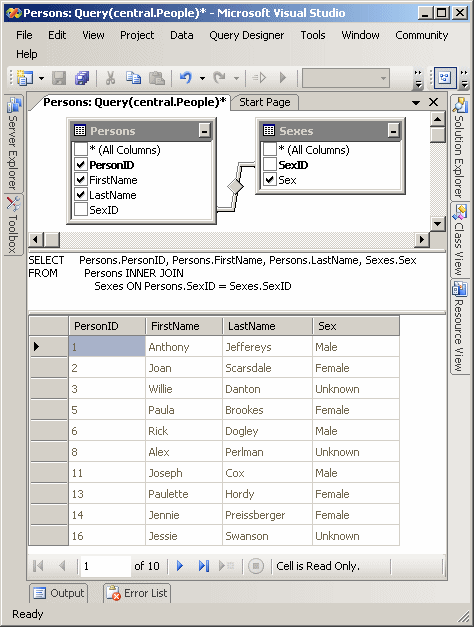Open the Class View side tab
This screenshot has width=474, height=627.
pyautogui.click(x=459, y=240)
